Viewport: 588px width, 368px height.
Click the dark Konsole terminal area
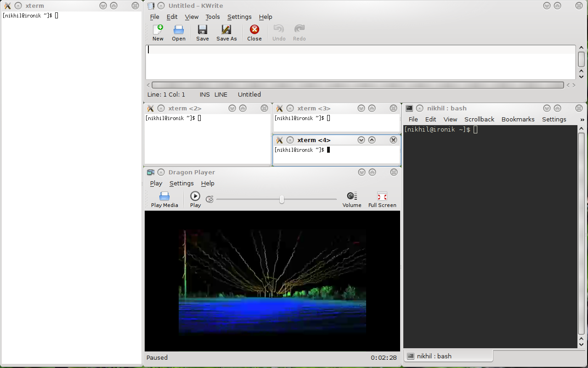point(490,236)
